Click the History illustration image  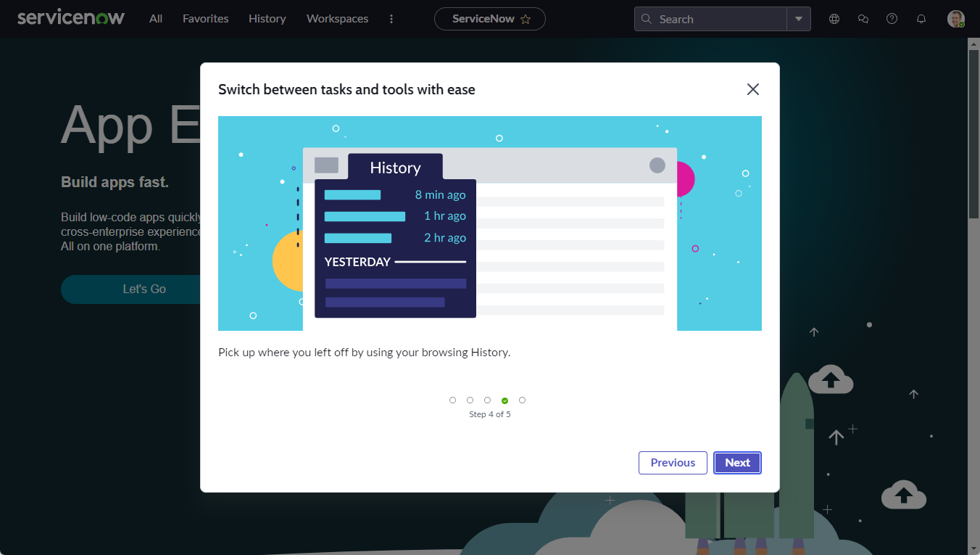click(x=490, y=223)
